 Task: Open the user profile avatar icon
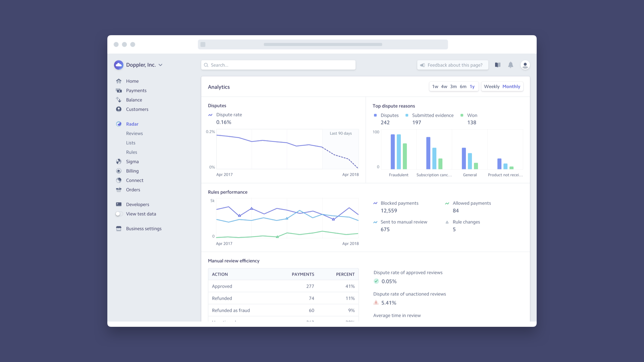point(525,65)
